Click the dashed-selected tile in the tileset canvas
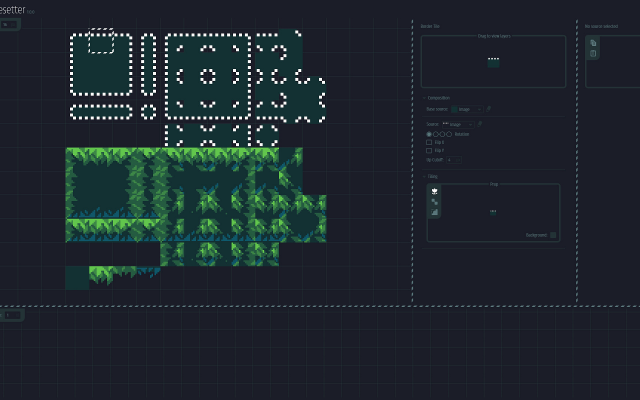 click(x=101, y=41)
